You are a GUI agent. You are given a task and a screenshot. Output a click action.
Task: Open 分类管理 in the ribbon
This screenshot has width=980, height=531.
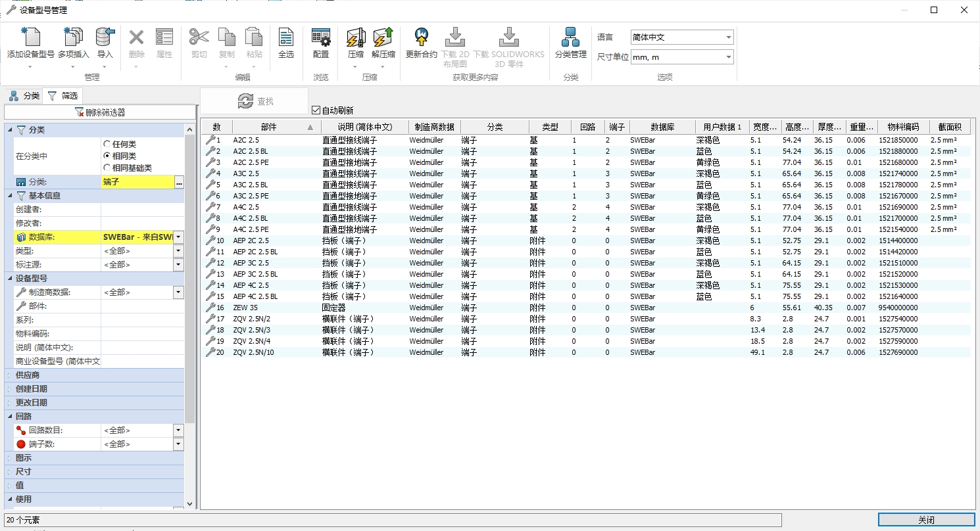[x=570, y=38]
